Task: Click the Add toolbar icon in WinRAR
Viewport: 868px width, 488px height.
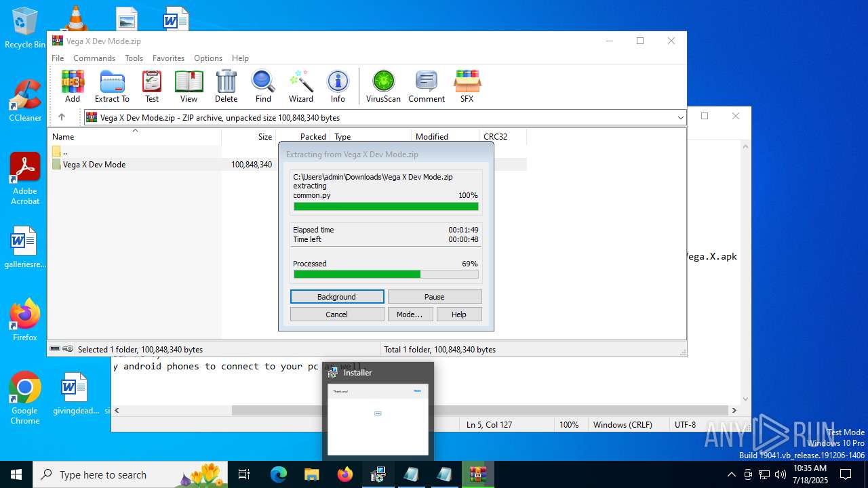Action: [73, 86]
